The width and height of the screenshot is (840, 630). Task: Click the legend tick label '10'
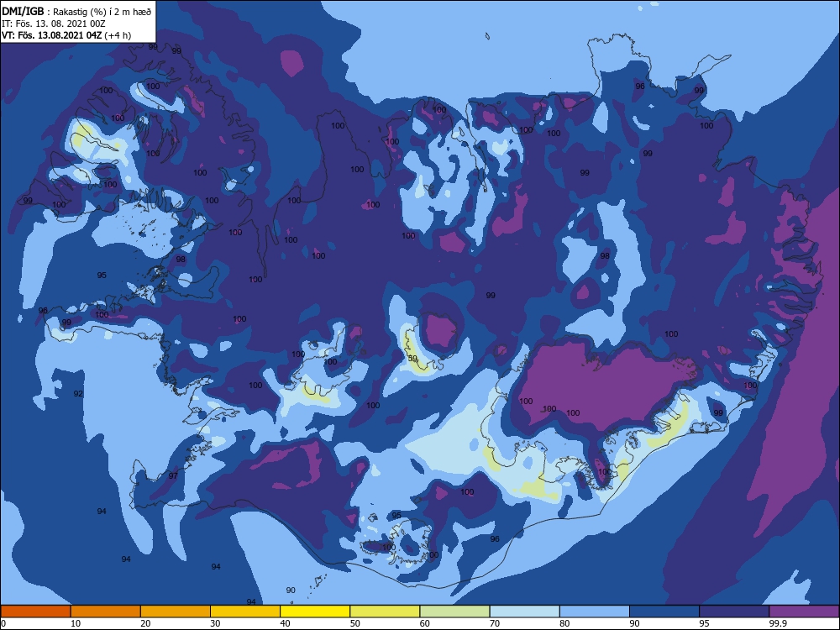(76, 623)
